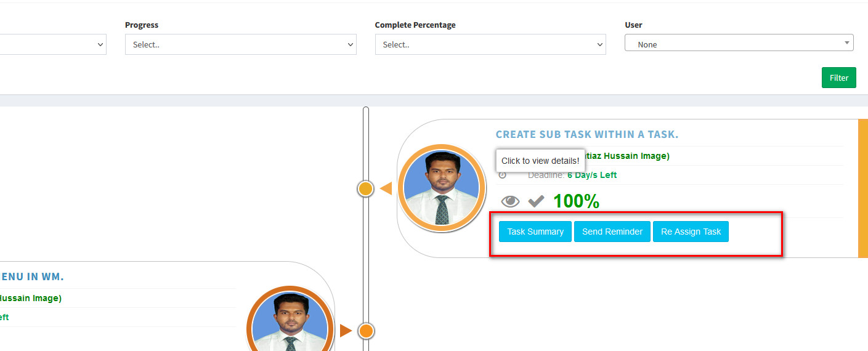Open Task Summary for the sub task

(535, 232)
